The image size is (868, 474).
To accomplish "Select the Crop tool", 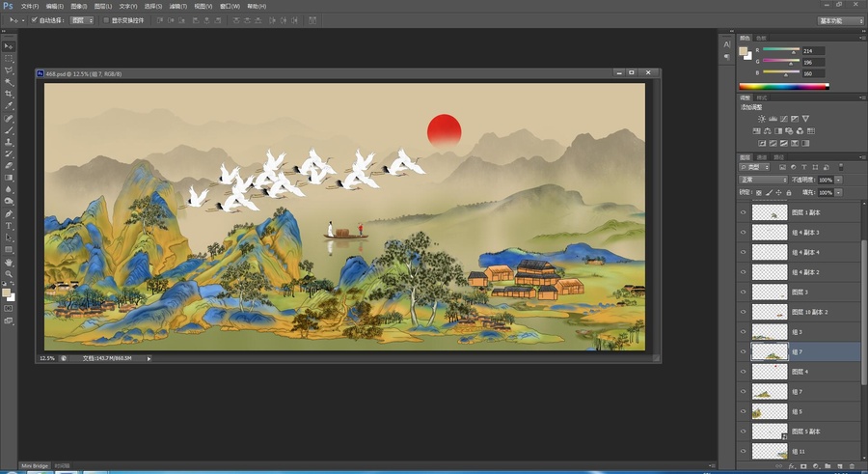I will [x=9, y=94].
